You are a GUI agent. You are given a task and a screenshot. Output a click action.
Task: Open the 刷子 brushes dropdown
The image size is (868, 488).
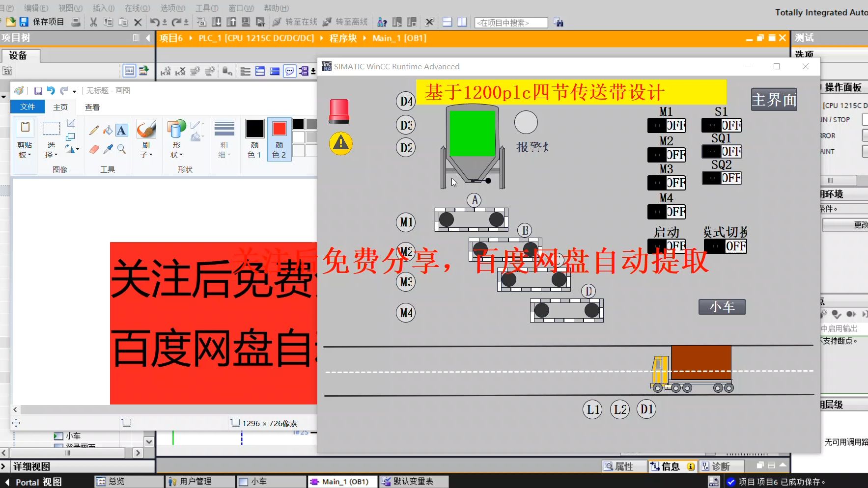146,150
